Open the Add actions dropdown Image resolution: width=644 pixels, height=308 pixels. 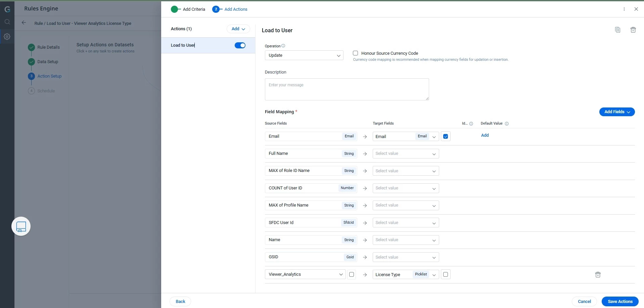(238, 29)
